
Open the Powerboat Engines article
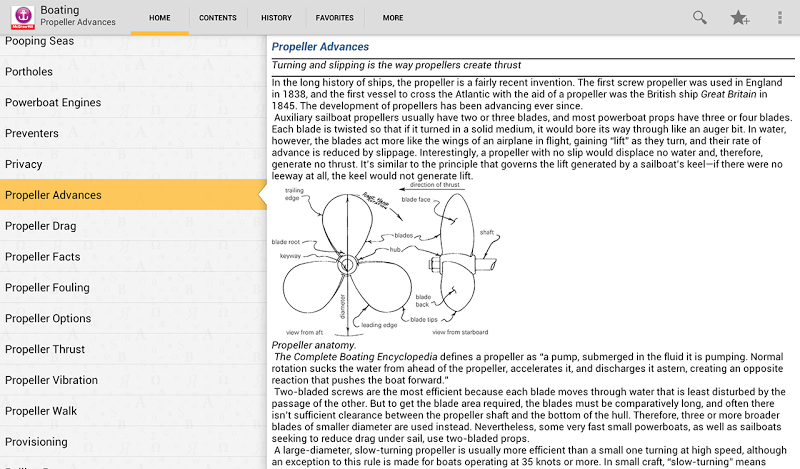click(133, 103)
